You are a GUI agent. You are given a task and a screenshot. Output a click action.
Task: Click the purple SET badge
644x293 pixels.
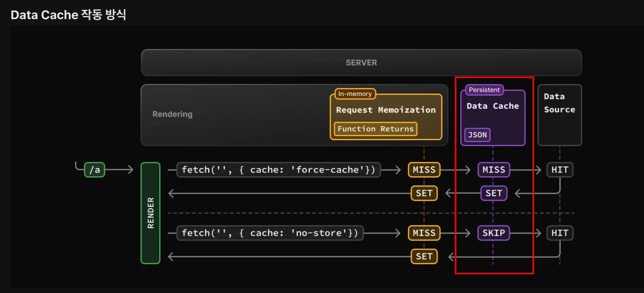pos(494,194)
